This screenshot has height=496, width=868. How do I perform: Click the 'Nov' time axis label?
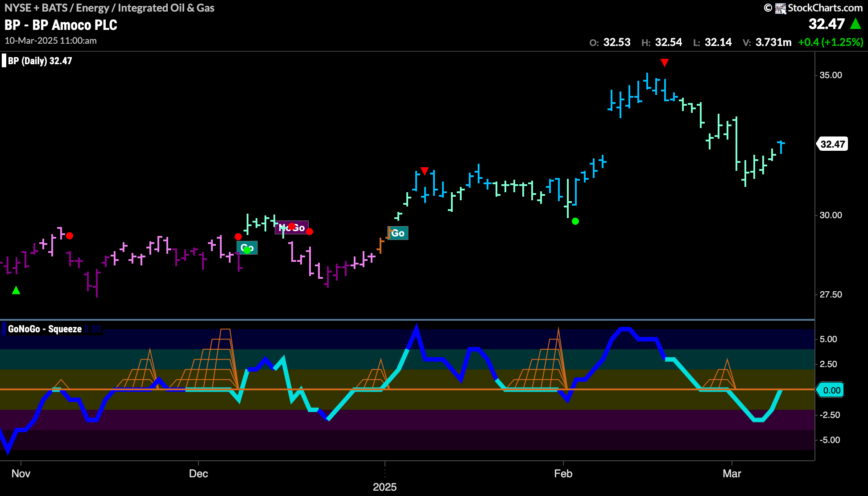21,474
